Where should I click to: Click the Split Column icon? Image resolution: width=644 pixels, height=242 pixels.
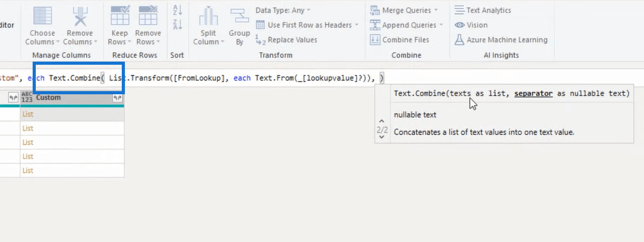click(208, 16)
